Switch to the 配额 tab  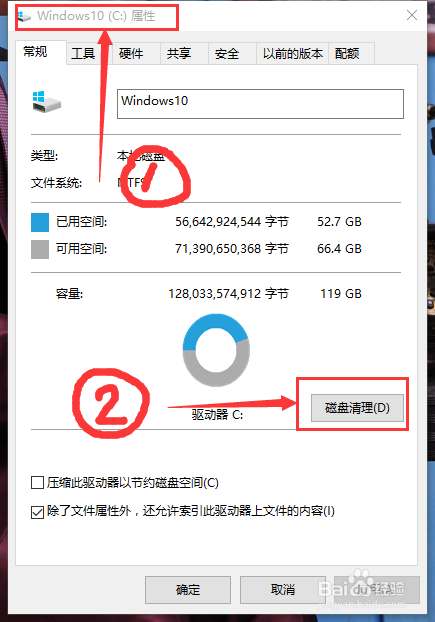[x=347, y=54]
